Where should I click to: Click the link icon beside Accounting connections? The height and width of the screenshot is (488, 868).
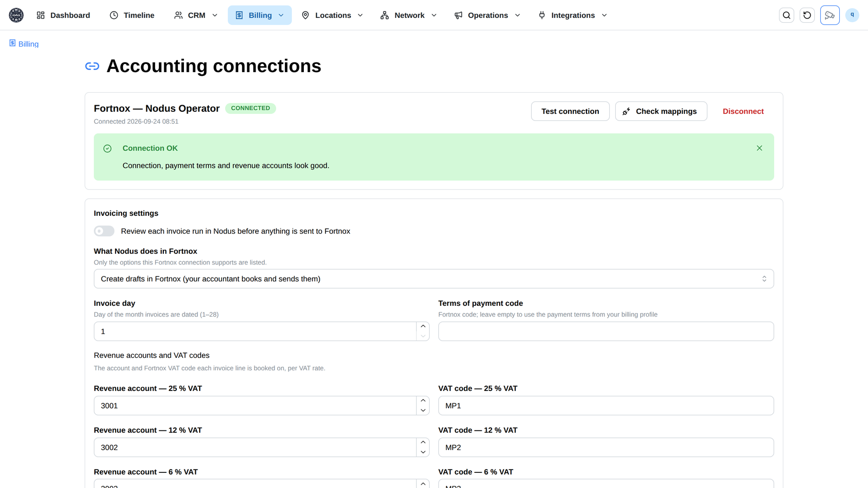click(x=92, y=66)
